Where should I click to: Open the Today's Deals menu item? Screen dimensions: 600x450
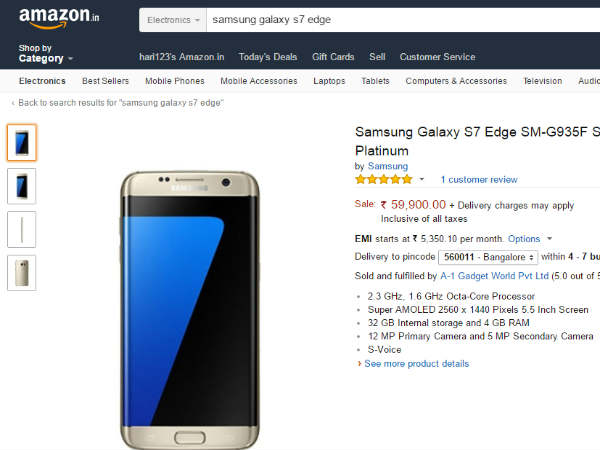[x=266, y=57]
